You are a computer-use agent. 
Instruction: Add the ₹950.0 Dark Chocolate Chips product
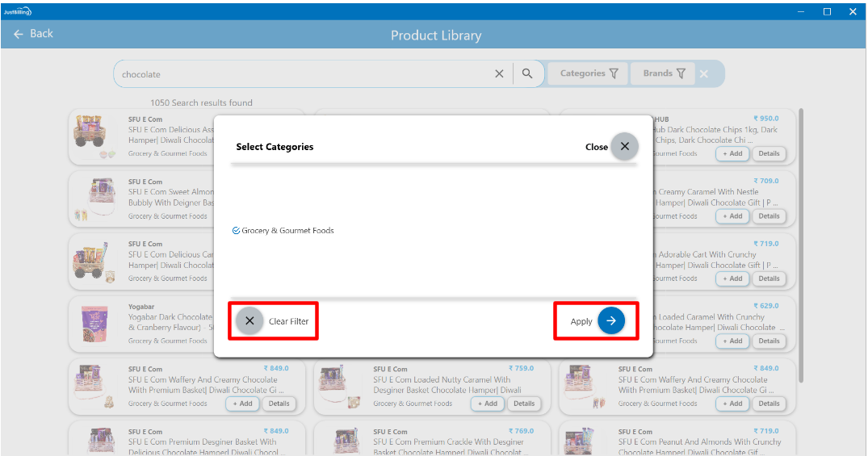pos(733,153)
